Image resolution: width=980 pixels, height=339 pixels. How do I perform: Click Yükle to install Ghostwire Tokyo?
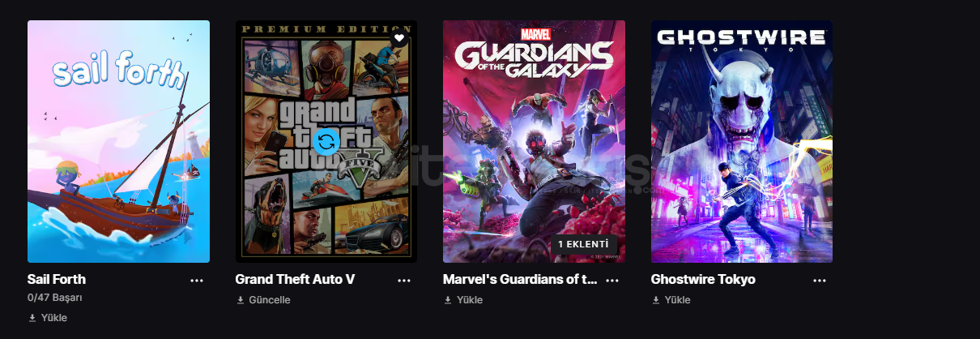[x=678, y=300]
